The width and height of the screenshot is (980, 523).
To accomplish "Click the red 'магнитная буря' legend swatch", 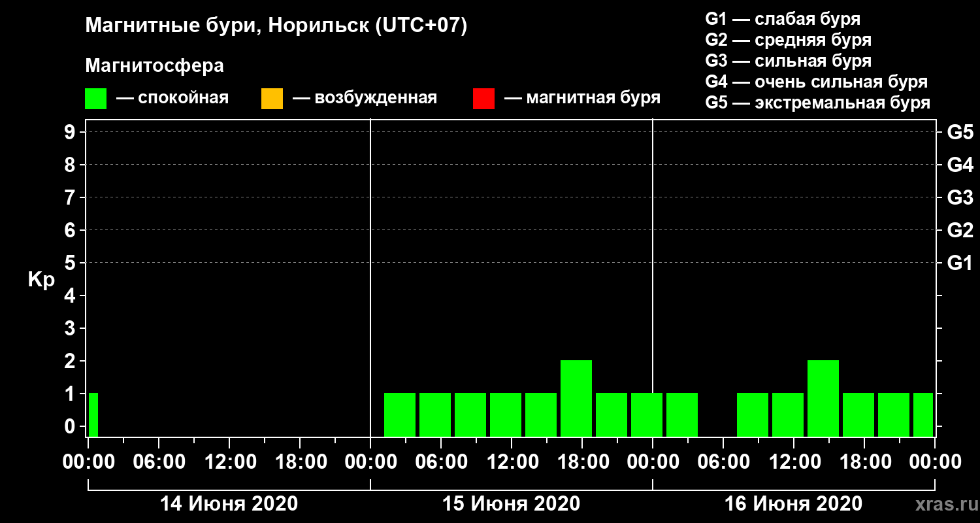I will 483,99.
